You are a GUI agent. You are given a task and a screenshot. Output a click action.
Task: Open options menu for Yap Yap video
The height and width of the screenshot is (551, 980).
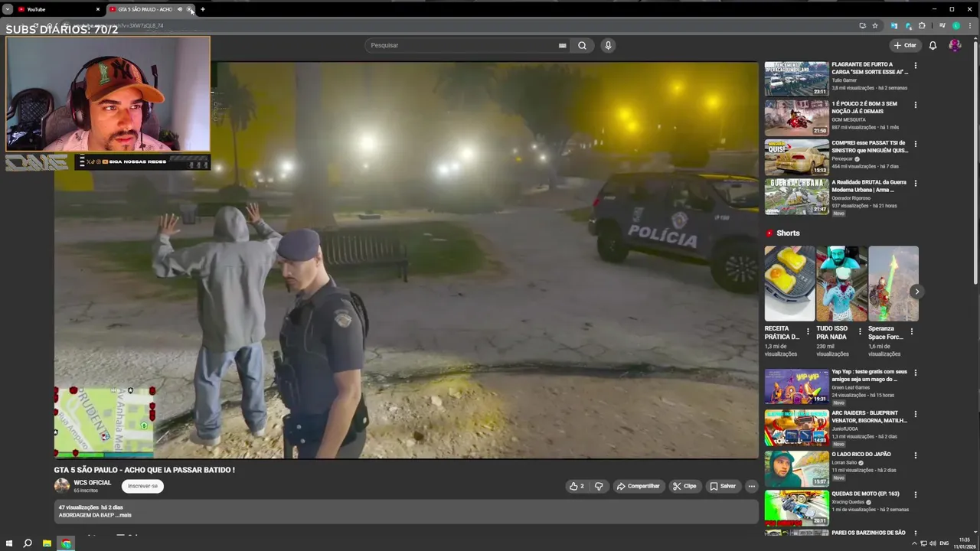coord(915,373)
